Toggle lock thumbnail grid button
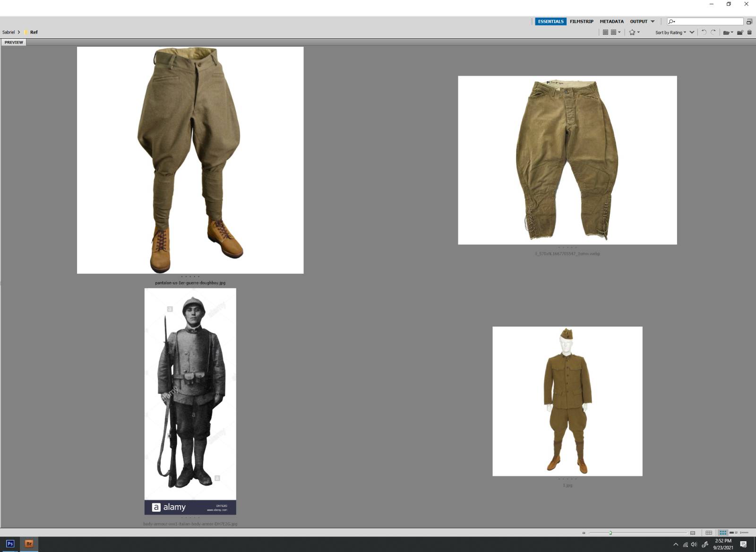 click(x=709, y=533)
